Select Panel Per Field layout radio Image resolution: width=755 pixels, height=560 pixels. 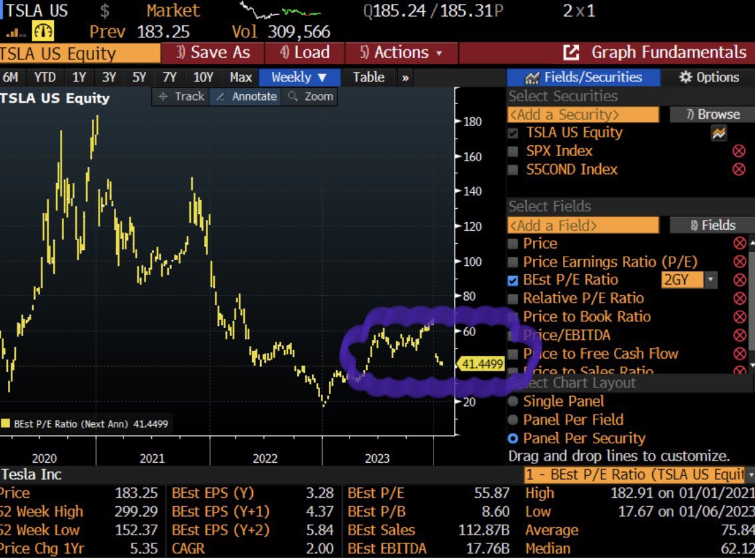[514, 419]
